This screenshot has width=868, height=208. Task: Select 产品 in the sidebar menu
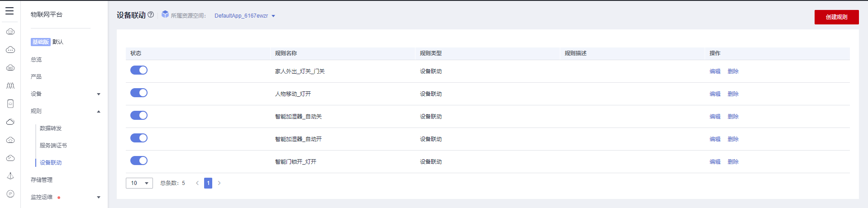[36, 77]
